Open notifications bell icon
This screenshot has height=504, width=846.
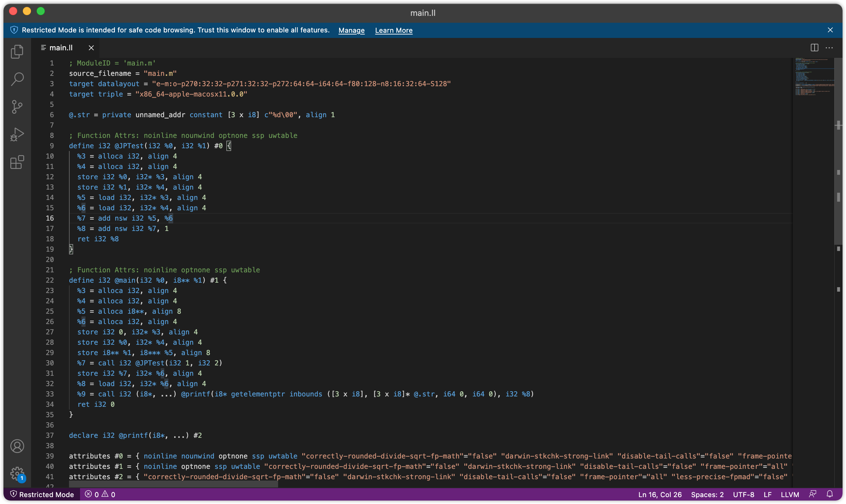[830, 494]
